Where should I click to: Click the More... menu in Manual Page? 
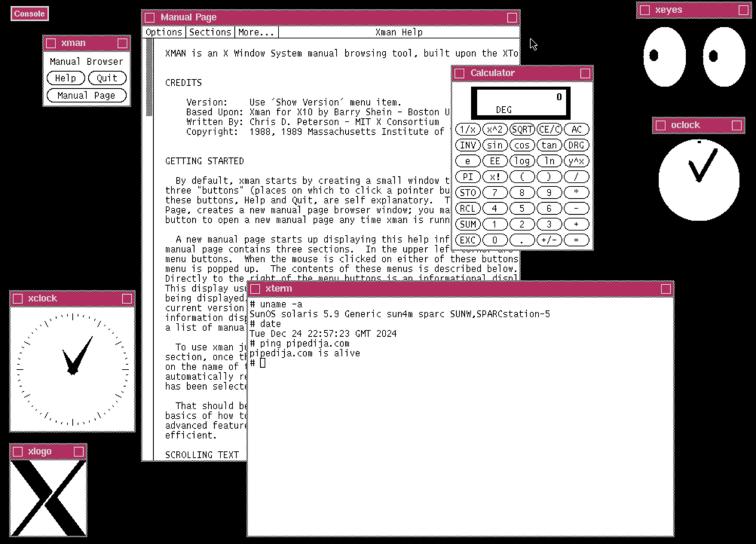tap(256, 32)
